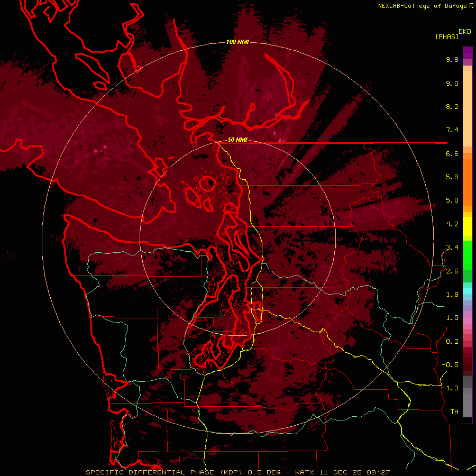Click the 7.4 scale value
The image size is (476, 476).
tap(452, 130)
